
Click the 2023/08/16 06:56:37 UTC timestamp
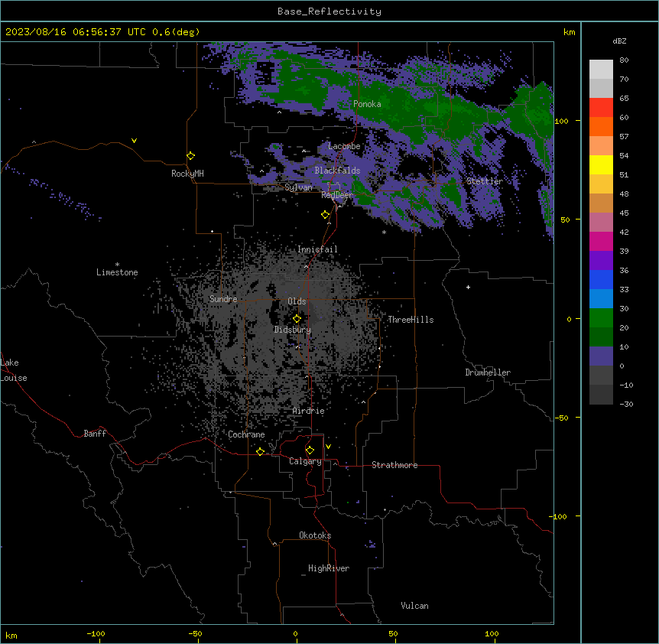(76, 32)
